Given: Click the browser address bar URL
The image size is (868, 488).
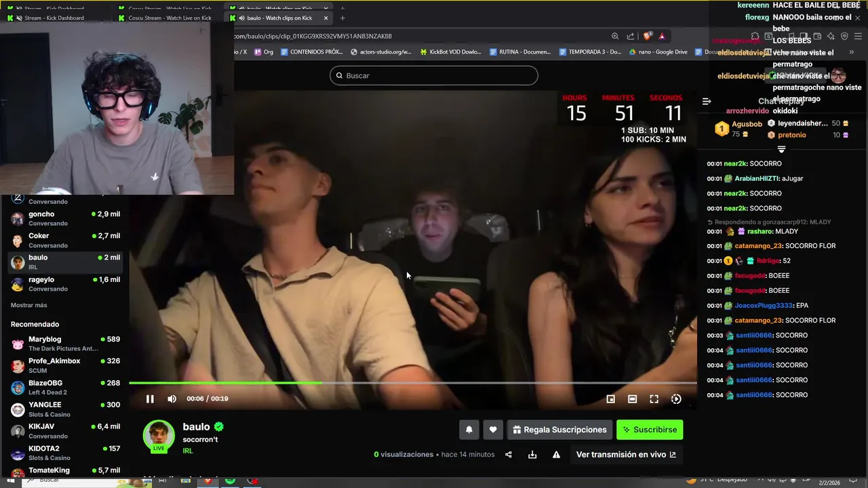Looking at the screenshot, I should tap(313, 36).
